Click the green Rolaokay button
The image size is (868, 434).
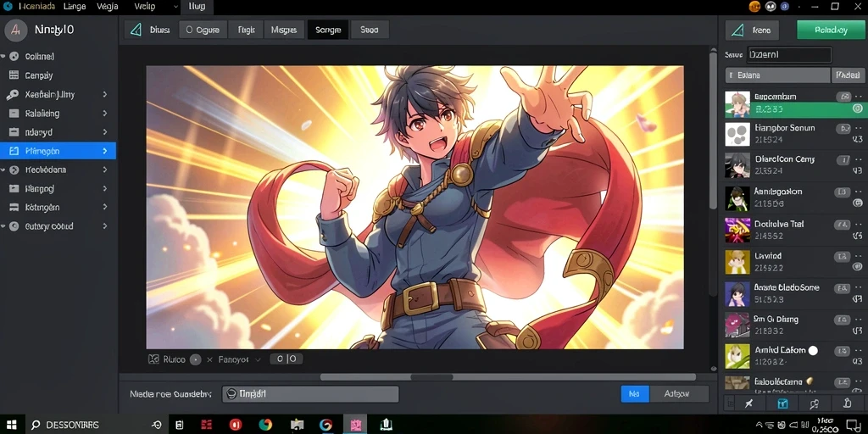pos(831,30)
